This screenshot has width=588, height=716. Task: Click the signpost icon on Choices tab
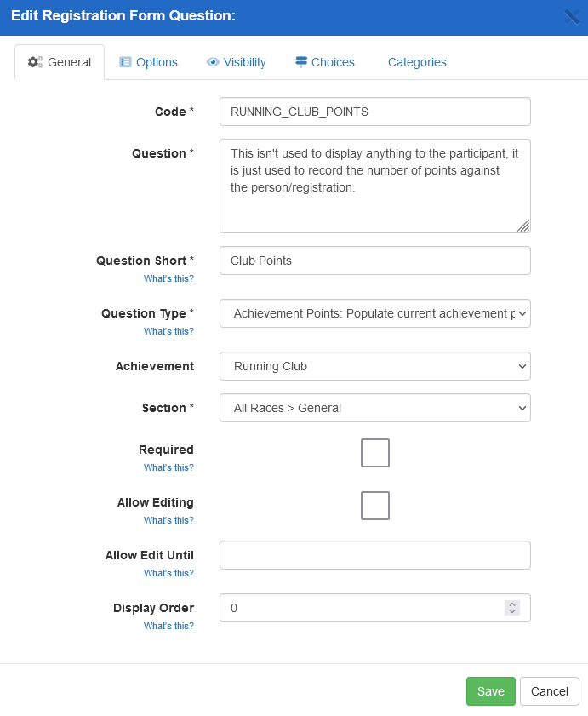pos(301,62)
